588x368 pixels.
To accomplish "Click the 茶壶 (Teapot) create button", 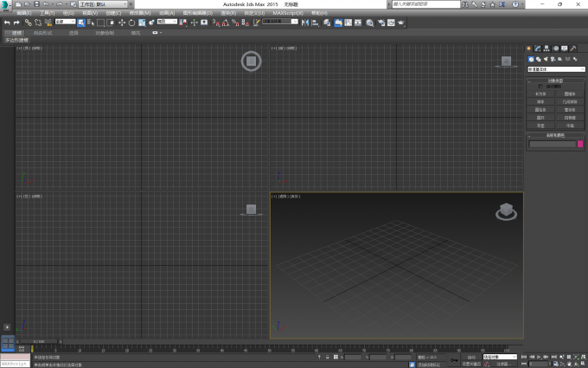I will (x=540, y=126).
